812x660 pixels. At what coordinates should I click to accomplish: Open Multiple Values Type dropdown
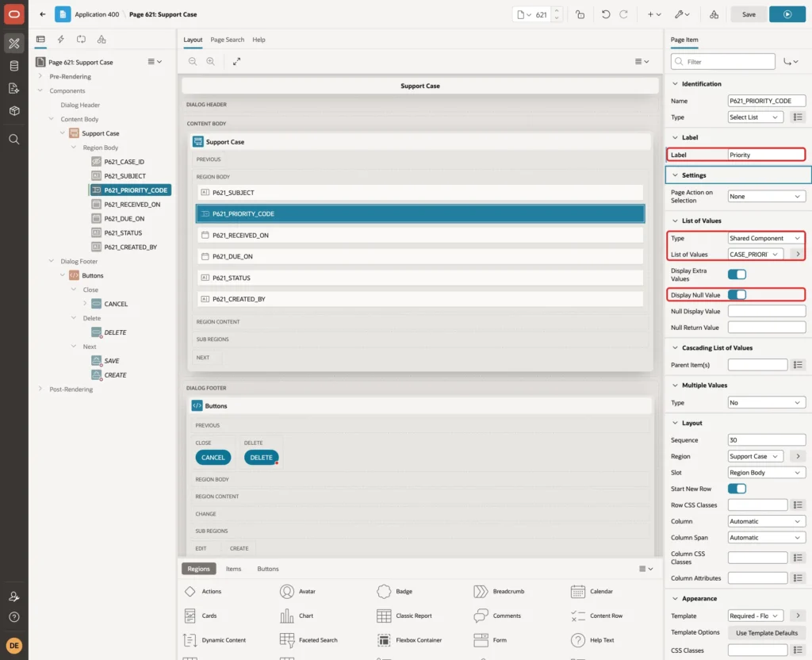[x=767, y=402]
